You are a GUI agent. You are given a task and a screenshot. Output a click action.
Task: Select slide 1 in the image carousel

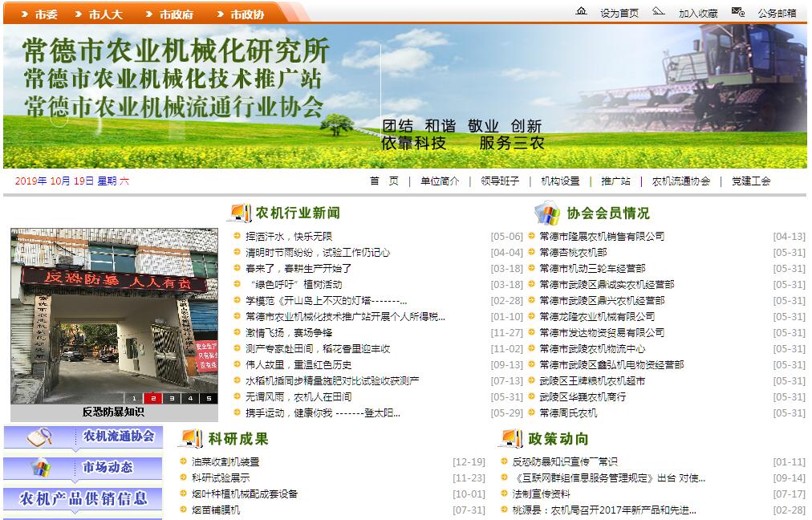pyautogui.click(x=134, y=398)
